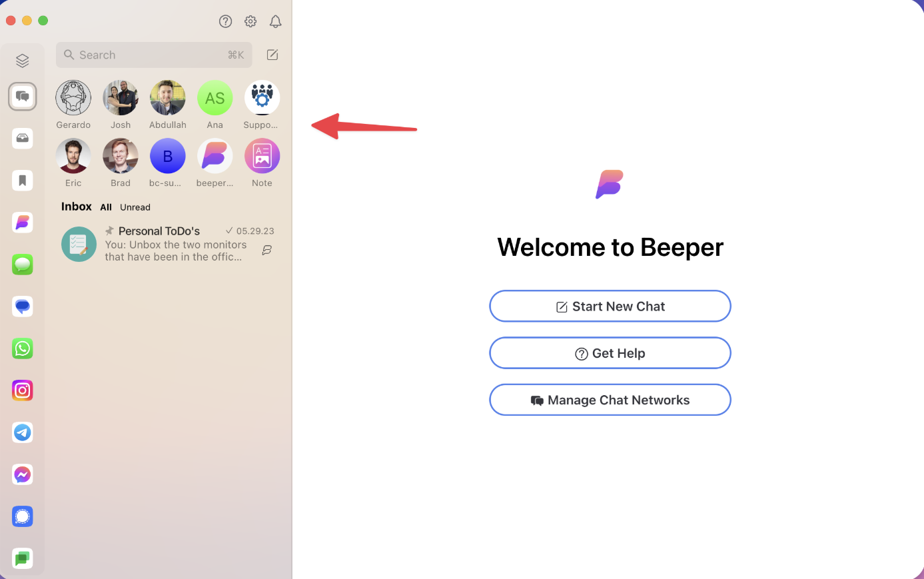Open Brad's favorite chat avatar
924x579 pixels.
coord(121,156)
